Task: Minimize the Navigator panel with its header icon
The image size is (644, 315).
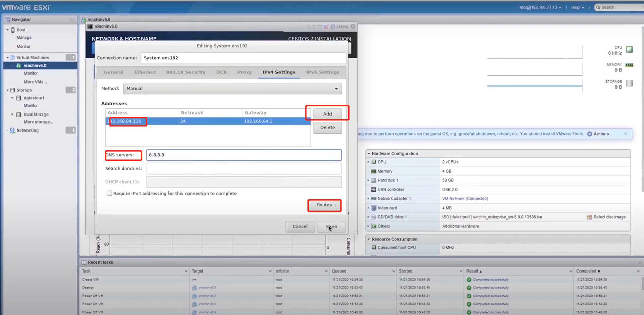Action: click(x=72, y=20)
